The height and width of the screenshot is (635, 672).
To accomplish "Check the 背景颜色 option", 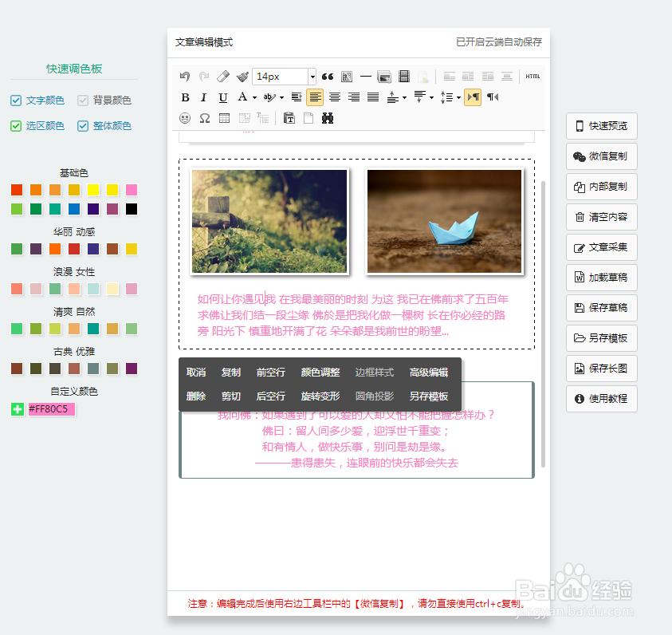I will tap(83, 100).
